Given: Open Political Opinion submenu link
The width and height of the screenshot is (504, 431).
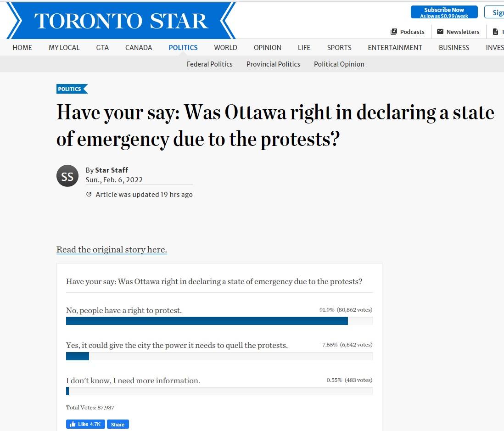Looking at the screenshot, I should [x=339, y=64].
